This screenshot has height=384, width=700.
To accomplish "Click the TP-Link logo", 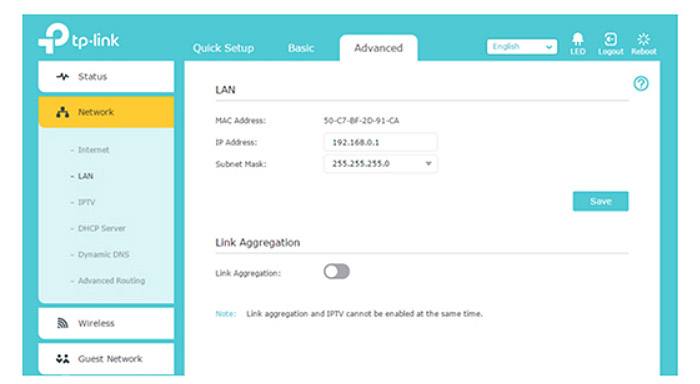I will (79, 38).
